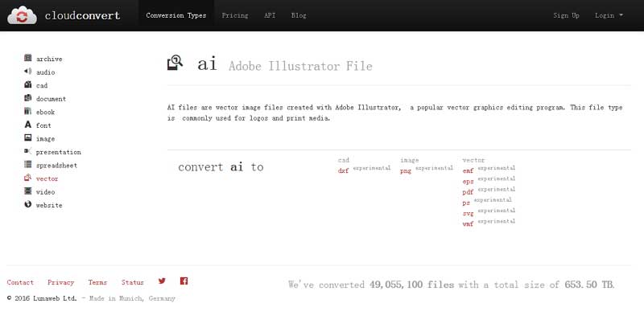Screen dimensions: 644x332
Task: Click the archive category icon
Action: 28,58
